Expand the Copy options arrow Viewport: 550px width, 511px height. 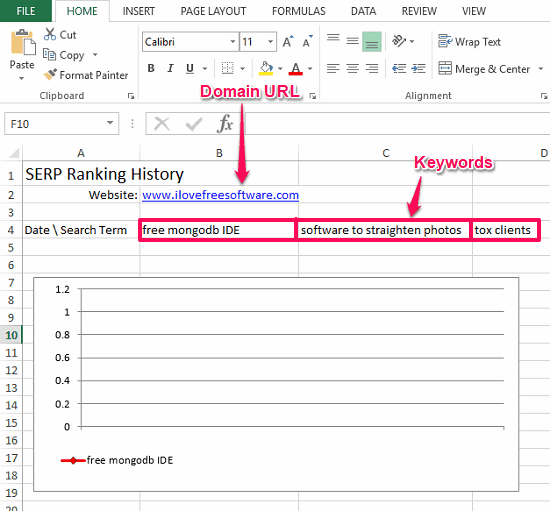95,55
